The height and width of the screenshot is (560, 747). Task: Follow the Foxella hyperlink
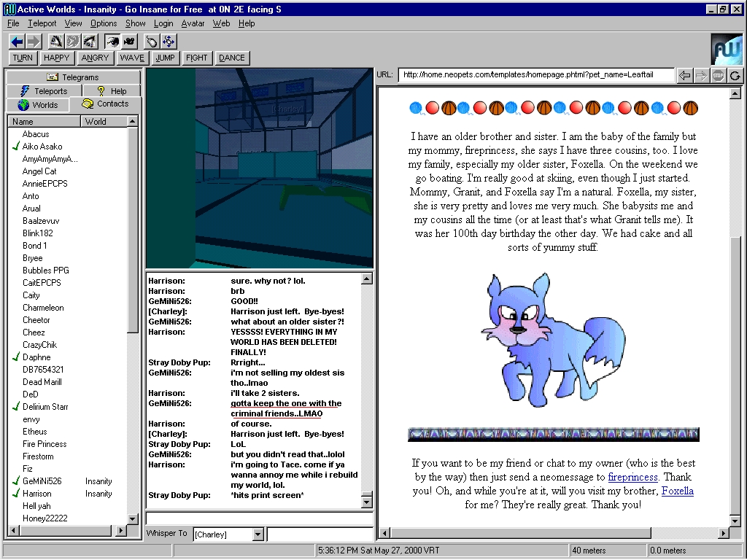point(678,491)
